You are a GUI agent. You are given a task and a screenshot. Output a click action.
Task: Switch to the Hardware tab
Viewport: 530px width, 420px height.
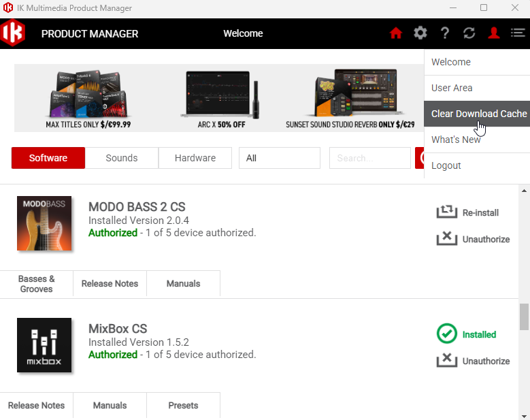[x=195, y=158]
